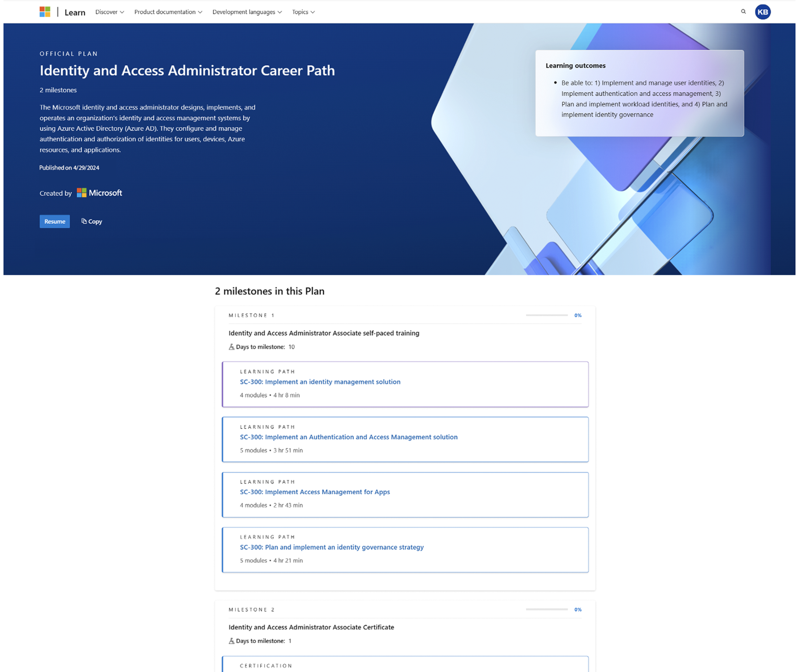Expand the Product documentation dropdown

167,11
